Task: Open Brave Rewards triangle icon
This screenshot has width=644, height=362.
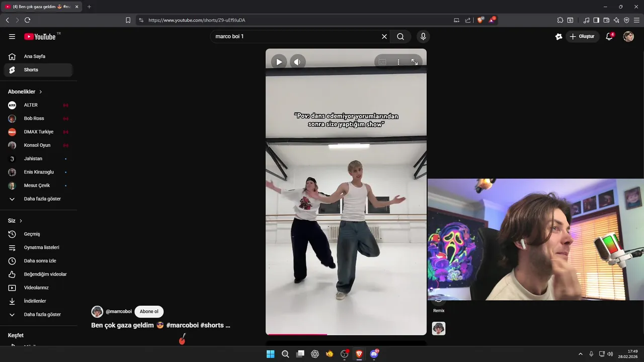Action: coord(492,20)
